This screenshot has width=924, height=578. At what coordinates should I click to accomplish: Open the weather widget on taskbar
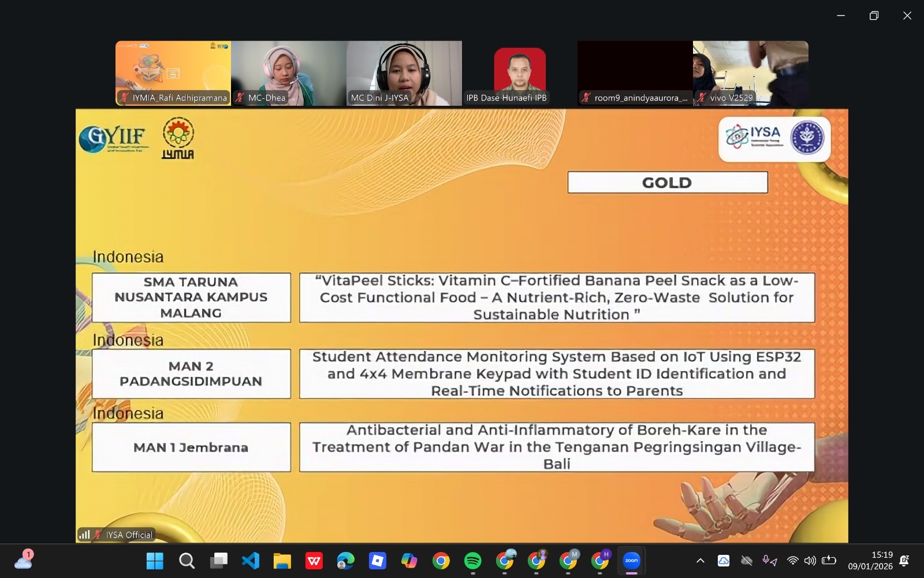click(24, 560)
